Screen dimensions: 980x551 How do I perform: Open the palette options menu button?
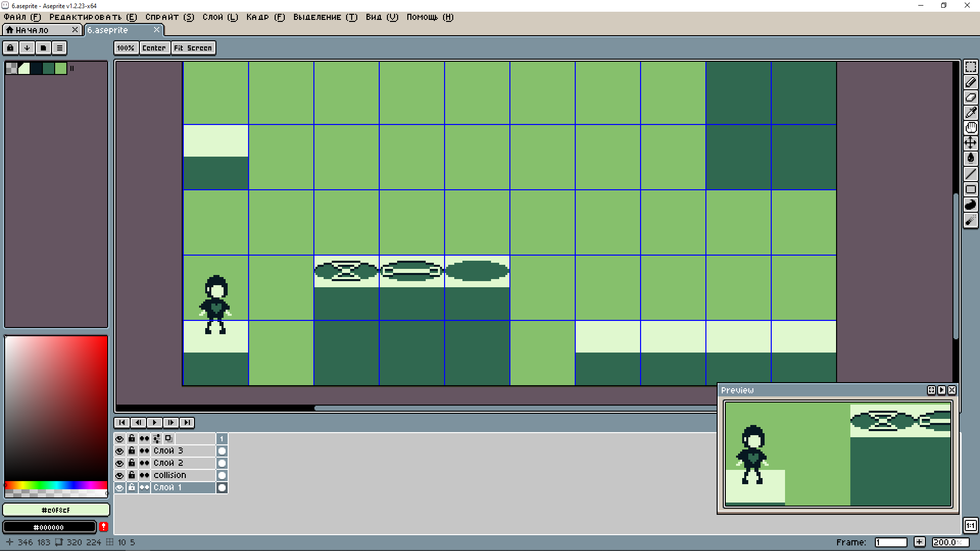click(x=60, y=48)
